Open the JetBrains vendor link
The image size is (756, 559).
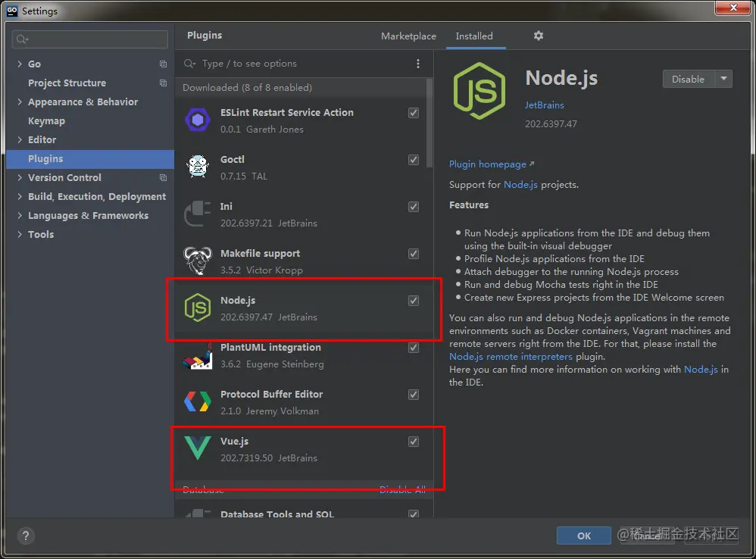545,105
